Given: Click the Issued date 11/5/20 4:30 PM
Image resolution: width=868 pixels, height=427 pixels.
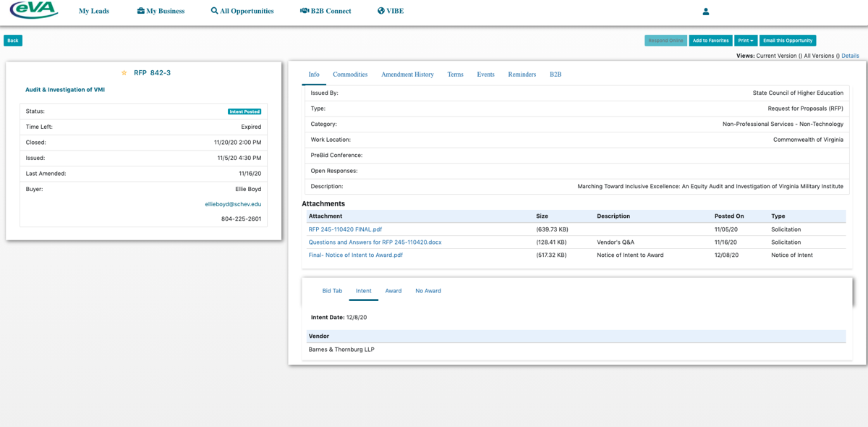Looking at the screenshot, I should point(239,158).
